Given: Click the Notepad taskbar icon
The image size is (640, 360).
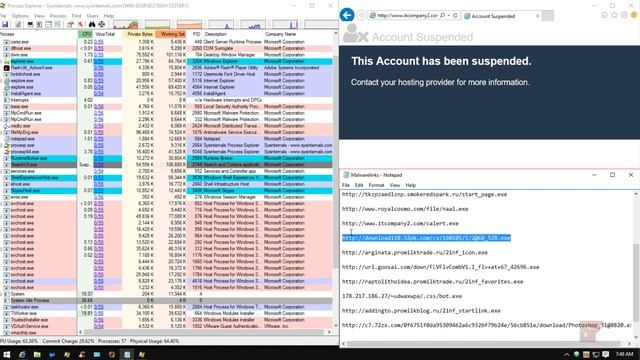Looking at the screenshot, I should pyautogui.click(x=127, y=354).
